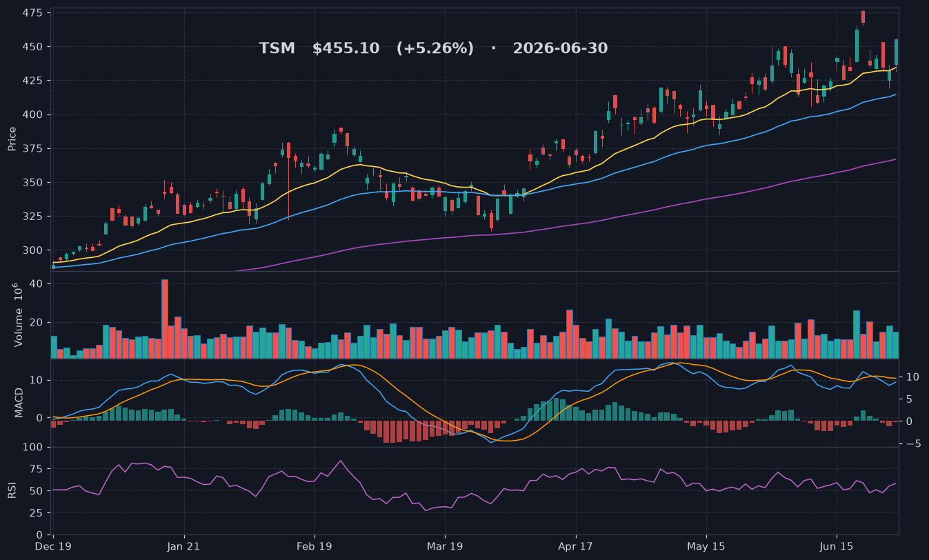Click the (+5.26%) change in the title
This screenshot has height=560, width=929.
434,48
